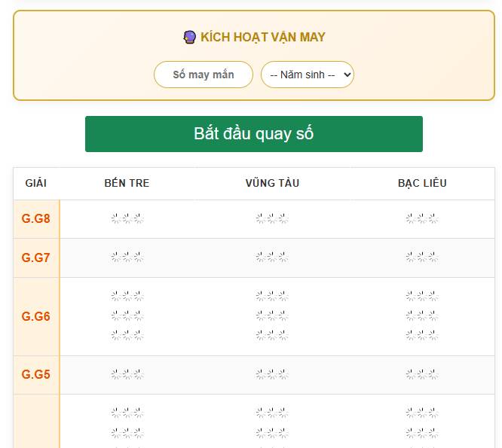Click the GIẢI column header
The width and height of the screenshot is (502, 448).
coord(36,183)
